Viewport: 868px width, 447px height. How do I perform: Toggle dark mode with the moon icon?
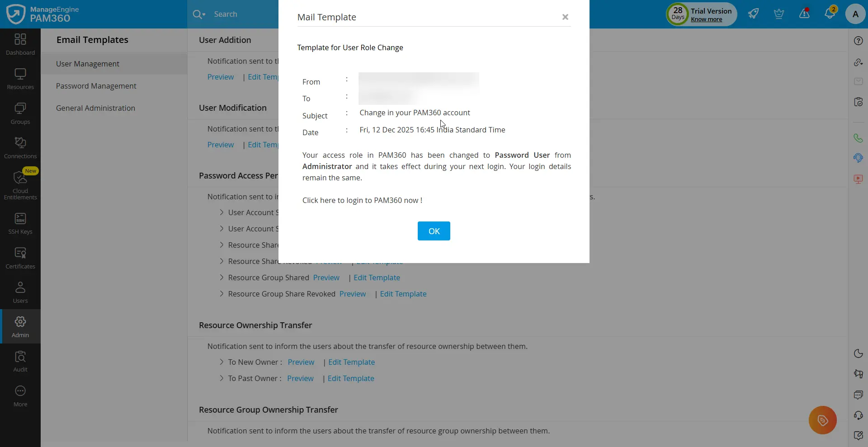(x=858, y=354)
